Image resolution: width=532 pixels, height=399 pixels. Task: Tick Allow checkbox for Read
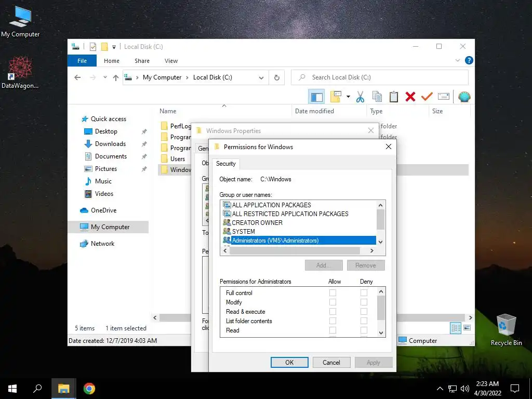click(x=332, y=330)
